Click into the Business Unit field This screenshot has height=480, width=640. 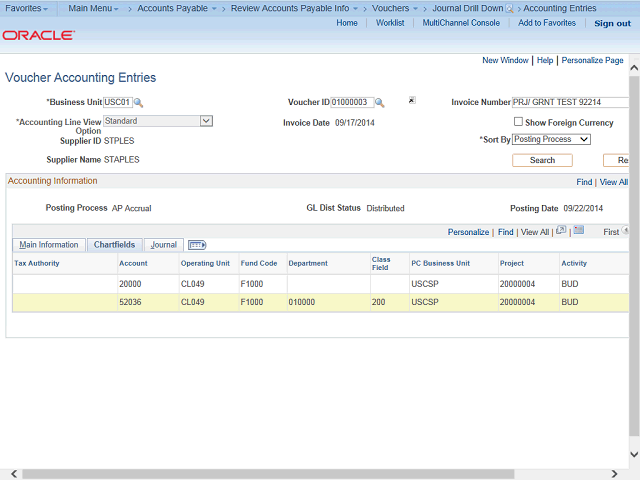click(x=118, y=102)
